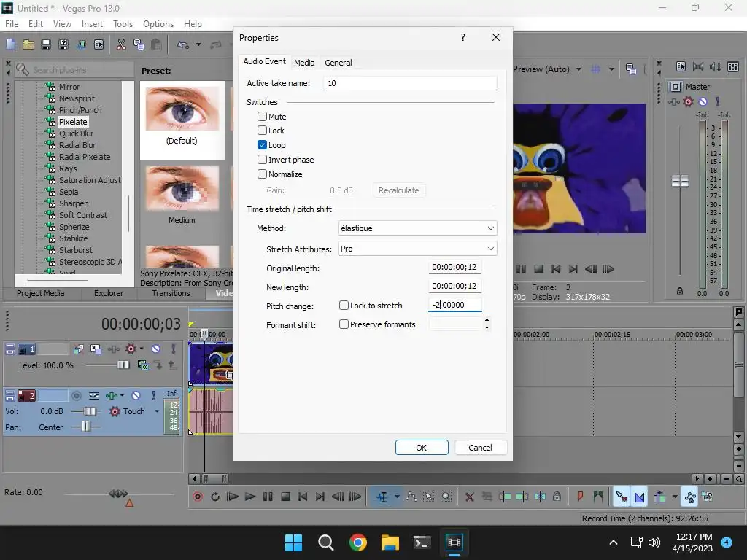Click the red Delete X icon in timeline toolbar

coord(469,497)
